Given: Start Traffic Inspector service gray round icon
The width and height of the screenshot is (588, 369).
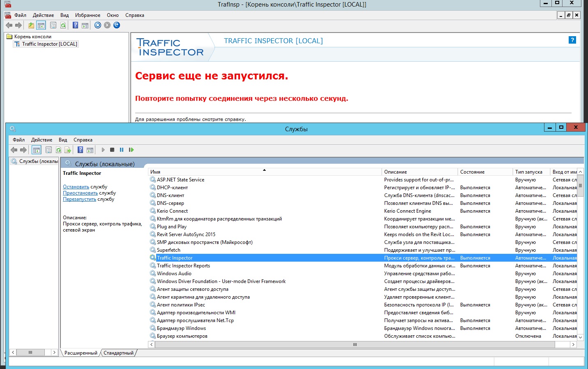Looking at the screenshot, I should click(107, 25).
